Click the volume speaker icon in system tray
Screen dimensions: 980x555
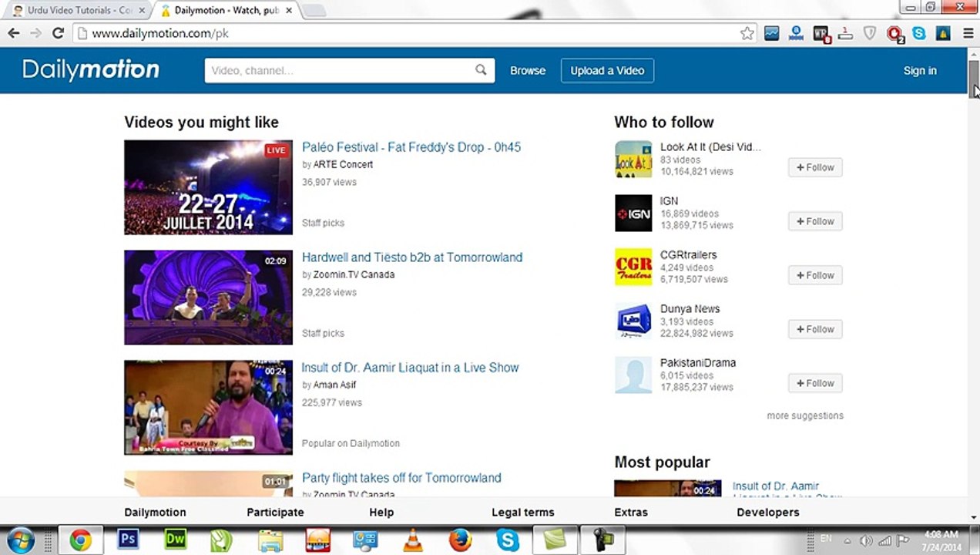865,540
